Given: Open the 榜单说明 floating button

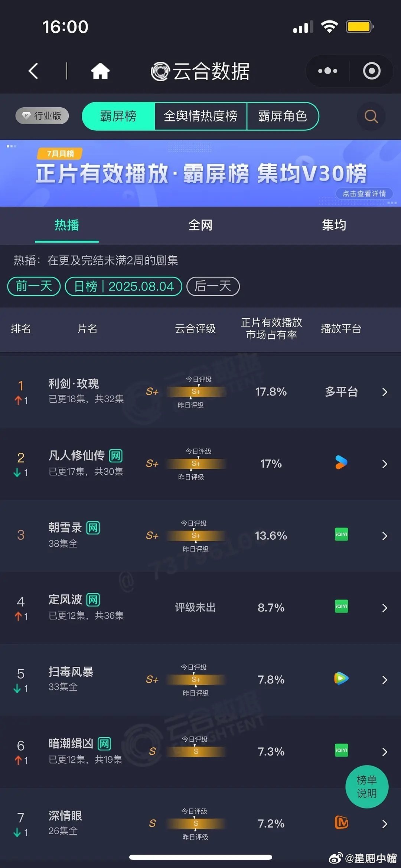Looking at the screenshot, I should tap(367, 787).
